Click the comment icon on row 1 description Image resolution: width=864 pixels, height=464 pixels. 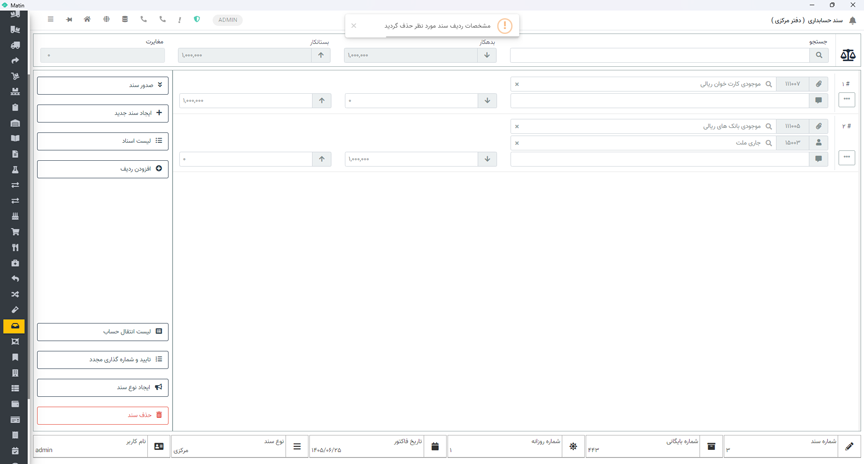pos(819,100)
